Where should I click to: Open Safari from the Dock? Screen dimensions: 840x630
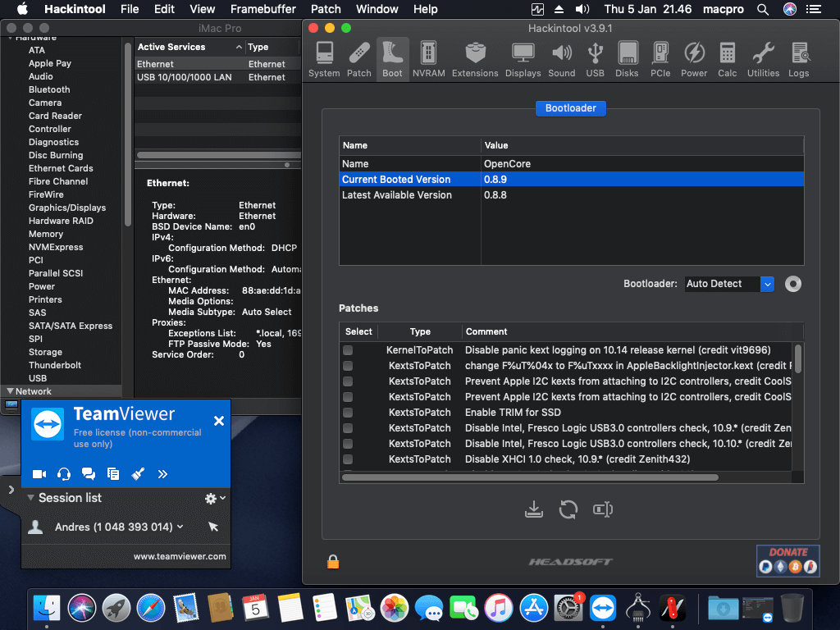[151, 609]
